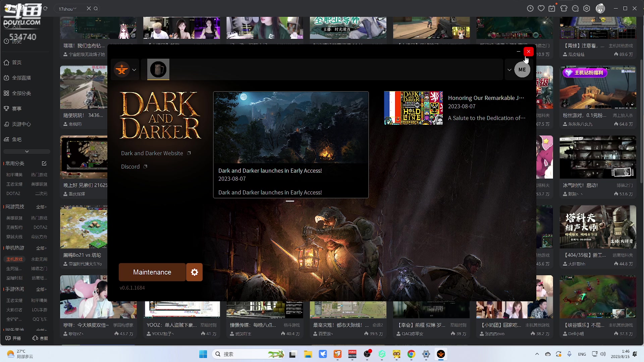This screenshot has height=362, width=644.
Task: Open Windows Start menu
Action: [203, 354]
